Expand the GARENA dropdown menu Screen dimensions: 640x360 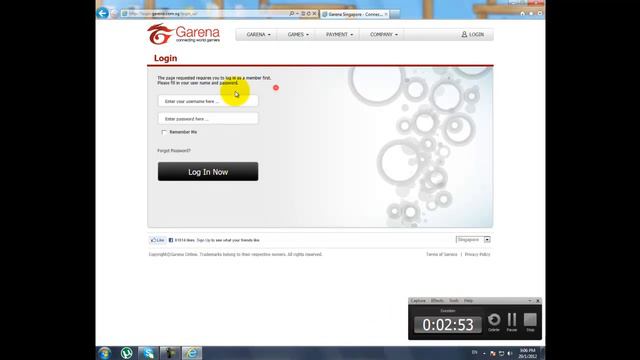tap(258, 34)
